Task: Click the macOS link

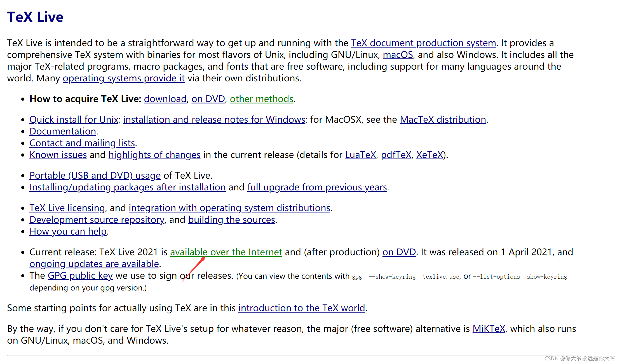Action: coord(398,55)
